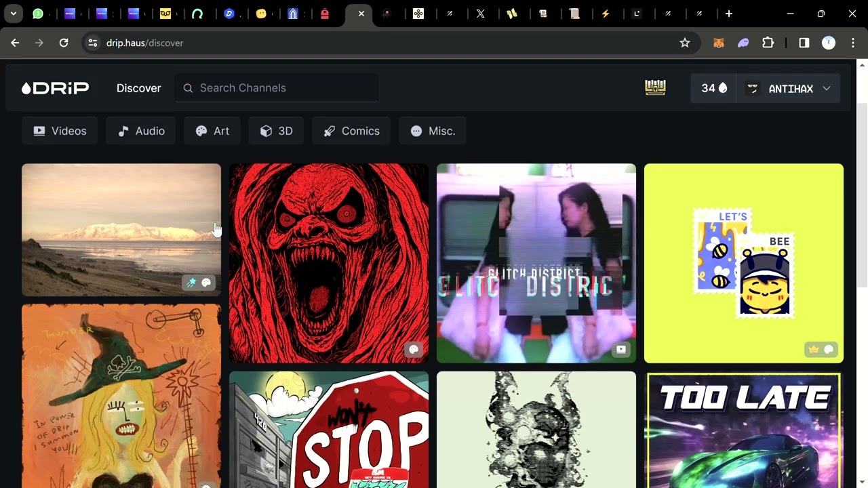Go back in browser history
Image resolution: width=868 pixels, height=488 pixels.
(15, 43)
